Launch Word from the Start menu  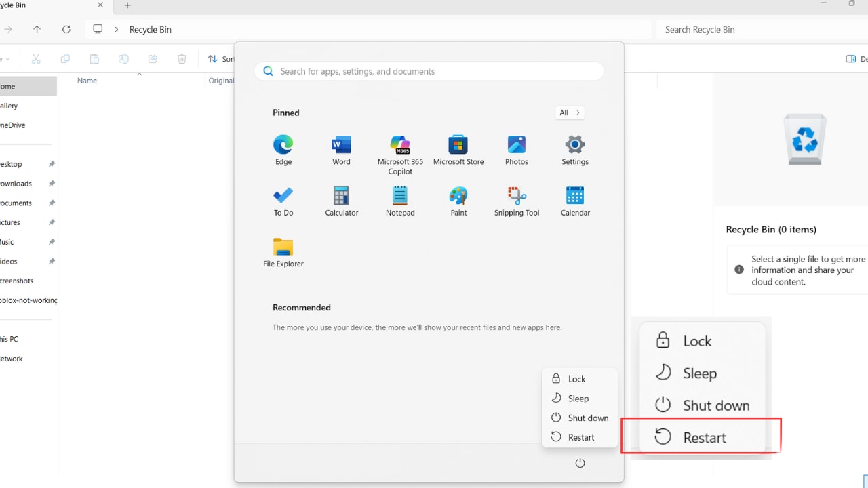point(341,150)
